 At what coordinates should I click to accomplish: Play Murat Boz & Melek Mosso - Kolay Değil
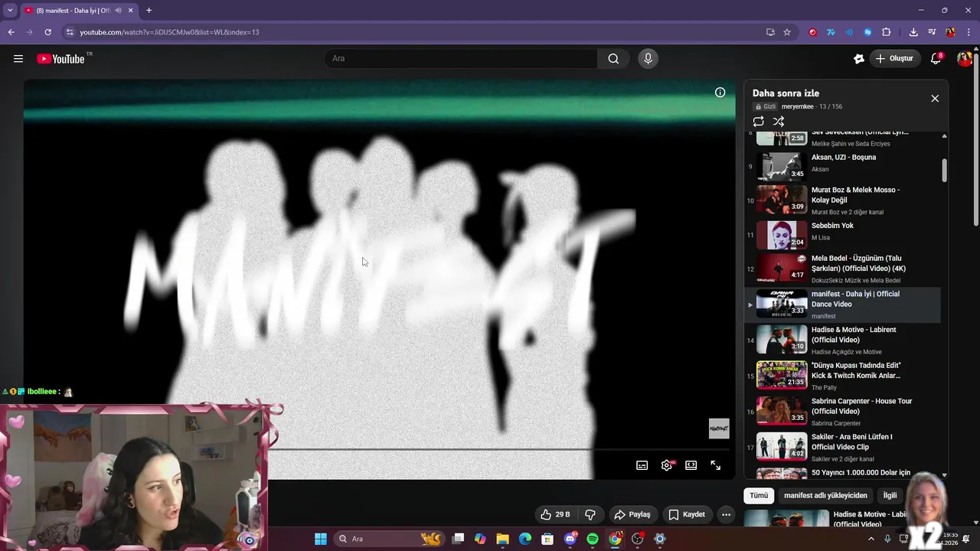(842, 199)
